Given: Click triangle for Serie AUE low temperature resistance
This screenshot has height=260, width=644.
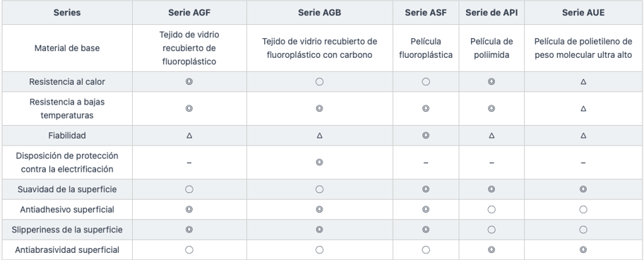Looking at the screenshot, I should point(583,109).
